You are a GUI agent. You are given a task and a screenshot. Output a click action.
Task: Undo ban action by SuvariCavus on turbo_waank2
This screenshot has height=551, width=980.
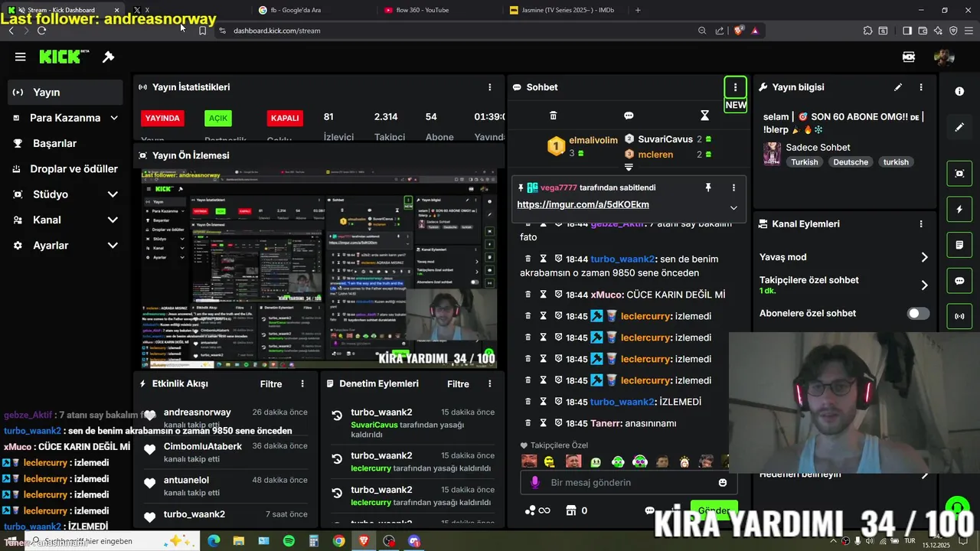(x=336, y=416)
